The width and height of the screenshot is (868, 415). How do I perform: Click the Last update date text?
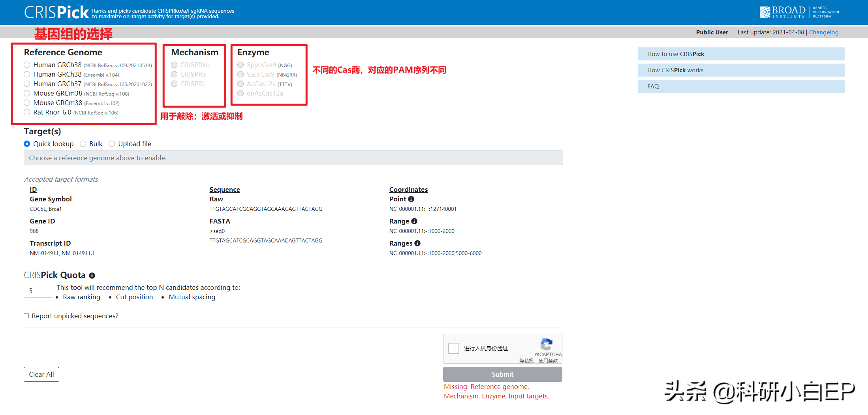click(771, 32)
